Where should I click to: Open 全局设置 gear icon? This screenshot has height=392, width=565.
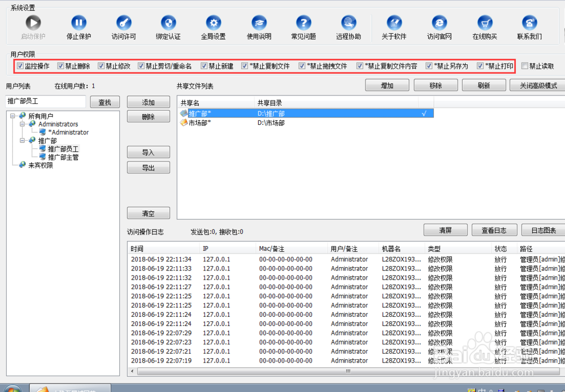point(214,23)
